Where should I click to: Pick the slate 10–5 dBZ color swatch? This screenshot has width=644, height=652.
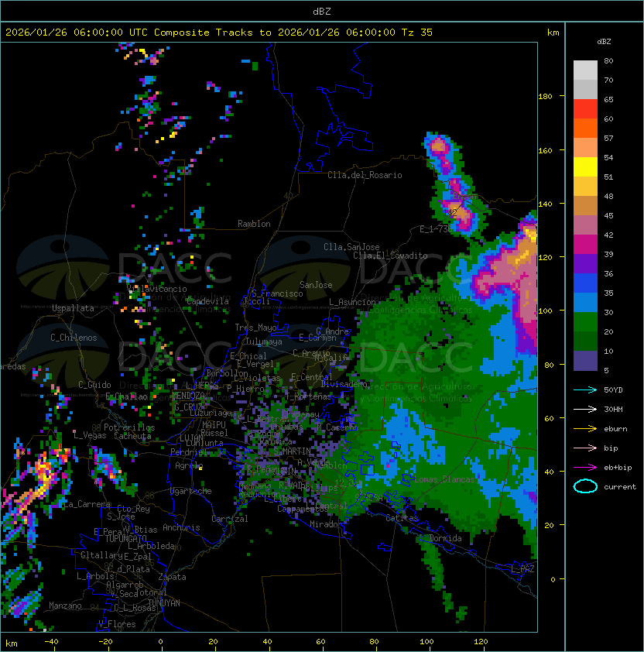(585, 361)
